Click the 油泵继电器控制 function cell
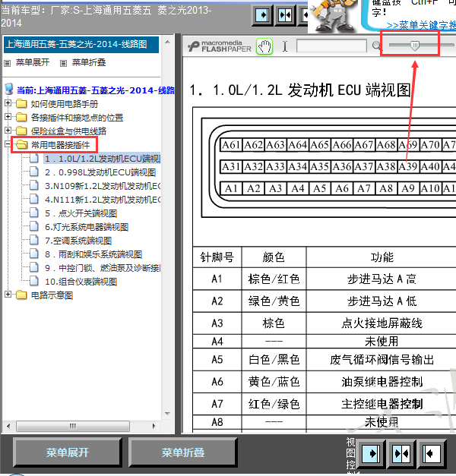456x476 pixels. click(x=382, y=382)
